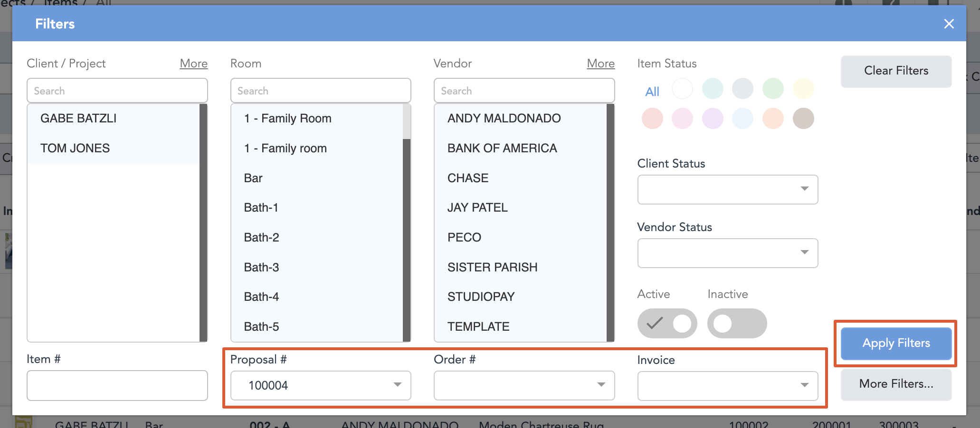Close the Filters dialog

[949, 24]
